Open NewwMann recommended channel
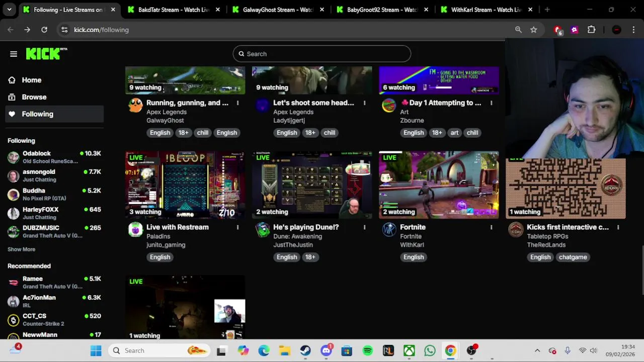This screenshot has width=644, height=362. (54, 335)
